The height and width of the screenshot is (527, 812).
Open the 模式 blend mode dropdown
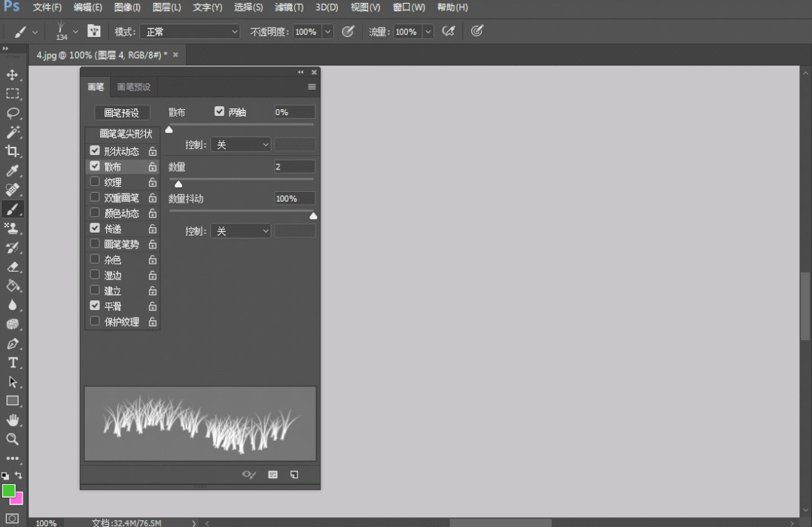[191, 32]
